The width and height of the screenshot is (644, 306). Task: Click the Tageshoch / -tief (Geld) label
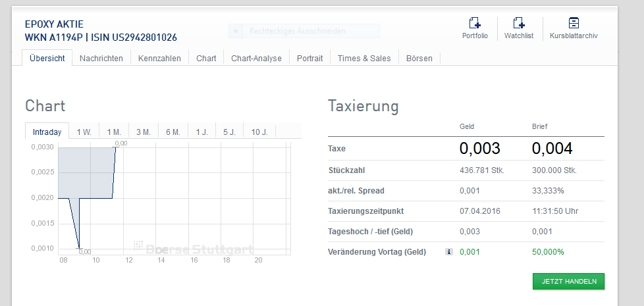[371, 232]
